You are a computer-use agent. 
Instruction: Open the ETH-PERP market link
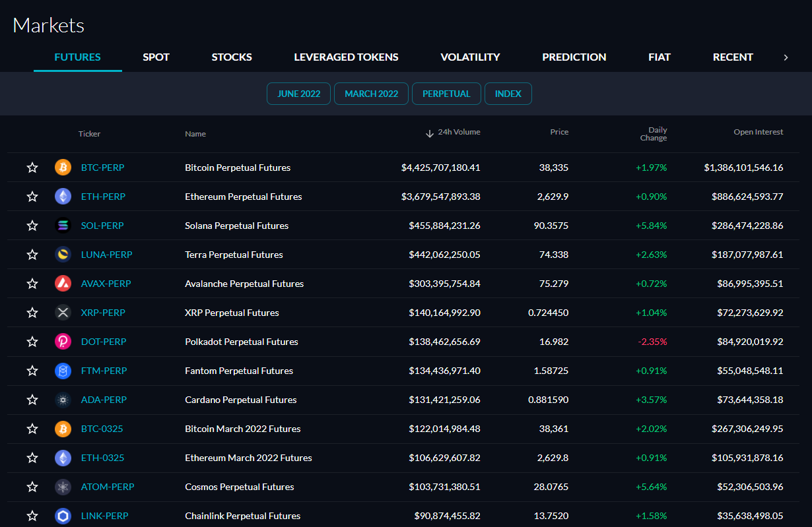(103, 197)
